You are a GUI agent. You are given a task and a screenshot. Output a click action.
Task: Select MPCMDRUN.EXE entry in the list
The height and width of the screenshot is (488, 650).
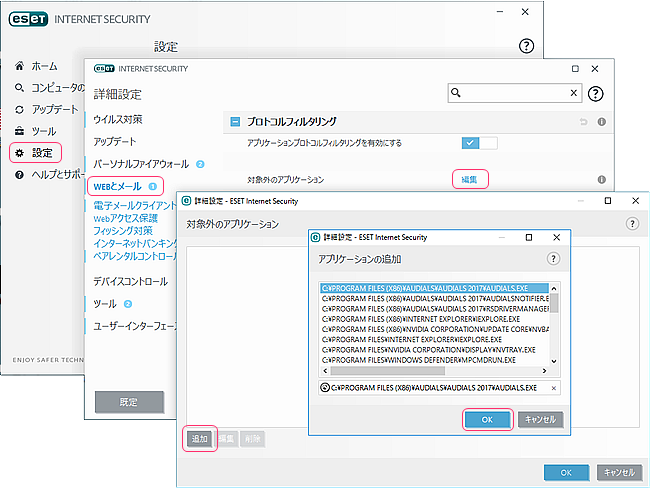[435, 360]
